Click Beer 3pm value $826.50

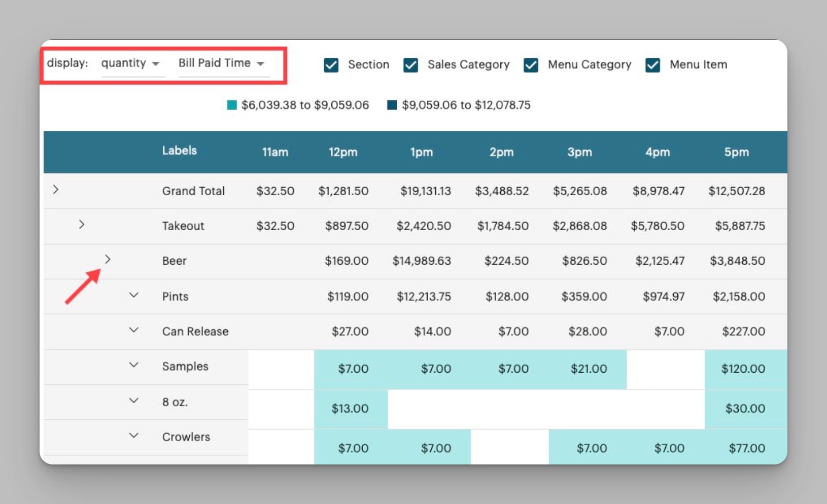pos(584,261)
